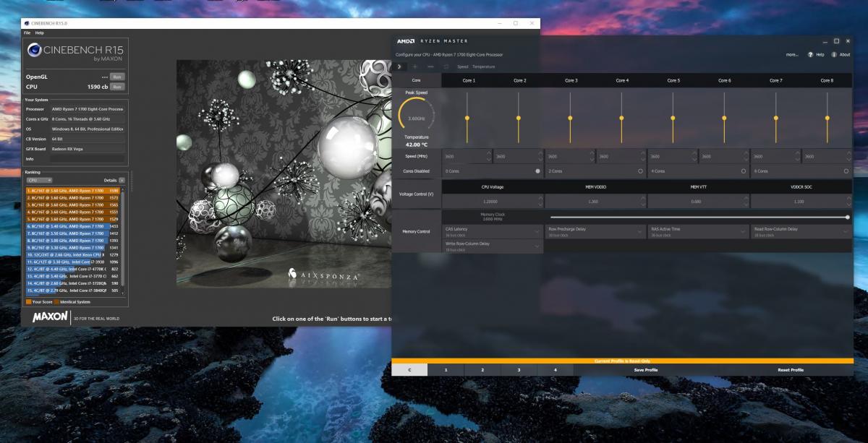Click the Core 8 speed slider handle
The image size is (868, 443).
point(827,117)
